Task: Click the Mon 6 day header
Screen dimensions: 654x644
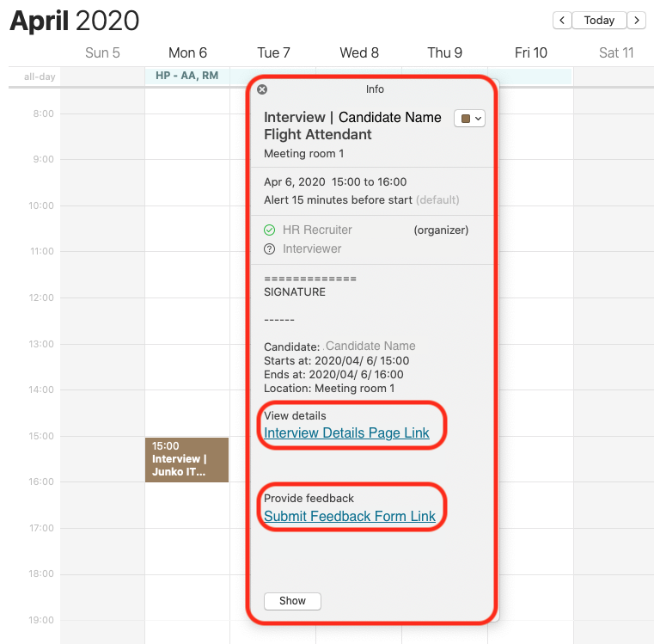Action: tap(187, 52)
